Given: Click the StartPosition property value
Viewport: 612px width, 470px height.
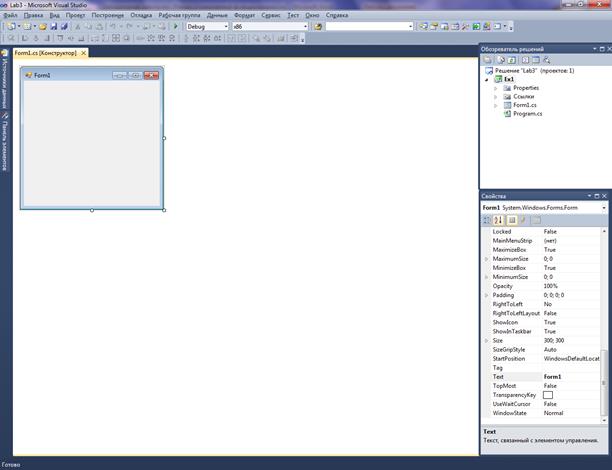Looking at the screenshot, I should coord(571,359).
